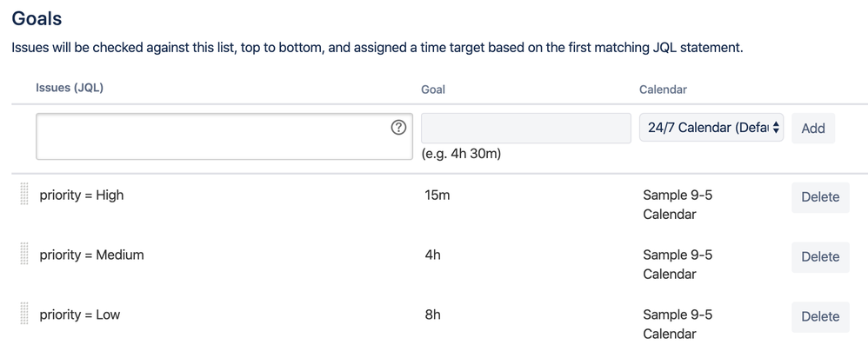Click drag handle for priority = Low row
Viewport: 868px width, 351px height.
tap(24, 314)
